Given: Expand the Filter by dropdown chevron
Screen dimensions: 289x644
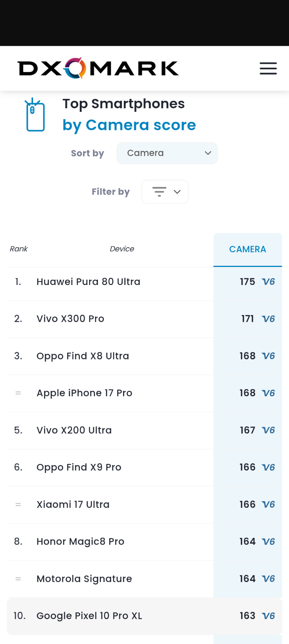Looking at the screenshot, I should pyautogui.click(x=177, y=192).
